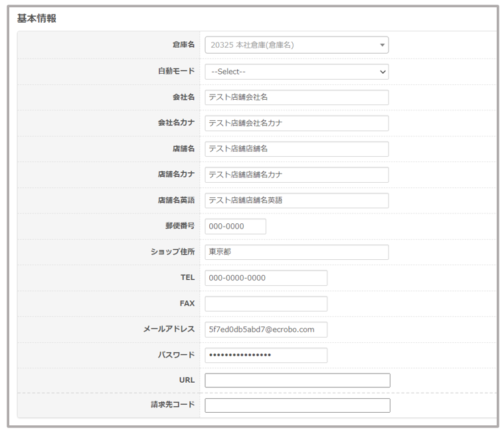Click the 会社名 label

[x=183, y=97]
